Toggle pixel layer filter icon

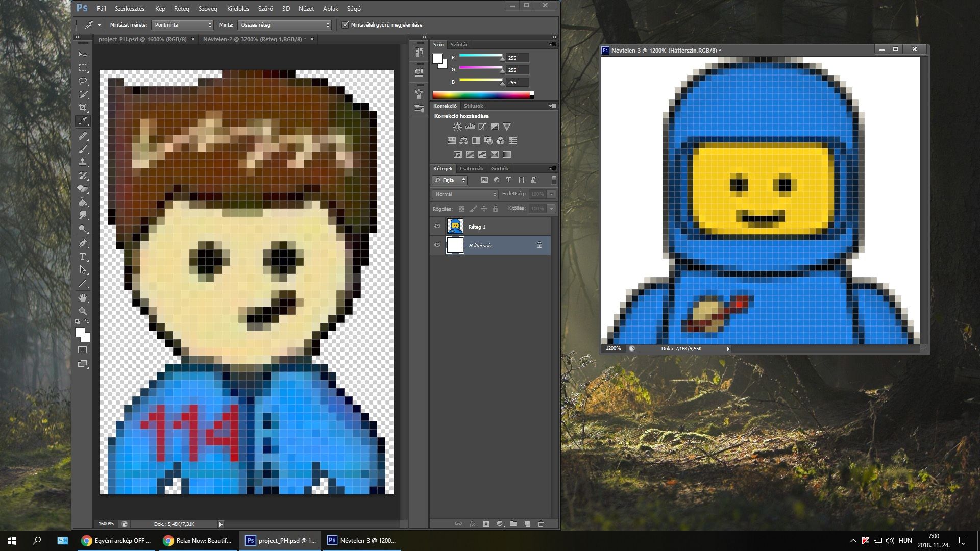(484, 180)
